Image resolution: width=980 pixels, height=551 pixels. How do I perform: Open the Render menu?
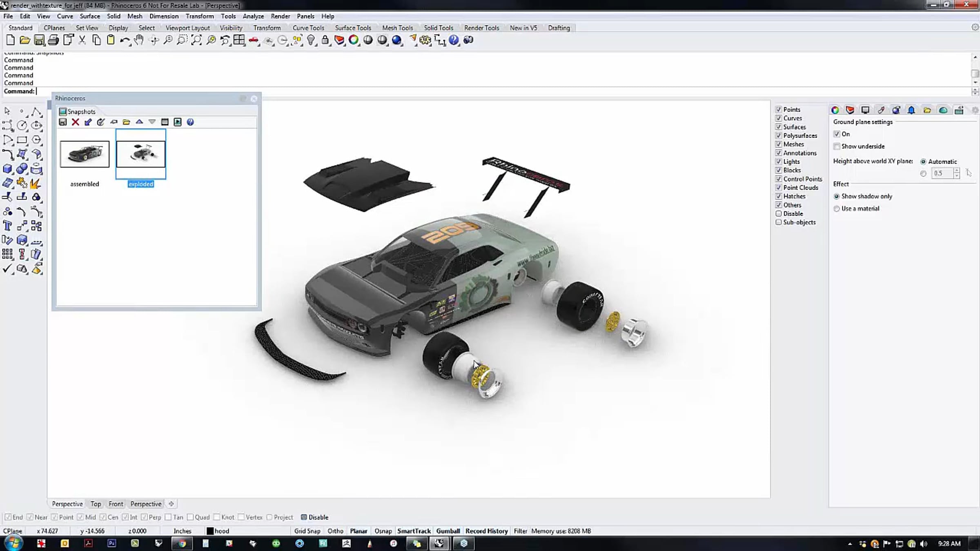pyautogui.click(x=280, y=16)
